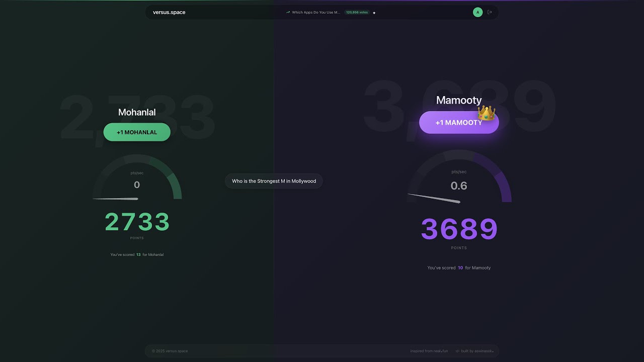
Task: Click the versus.space logo
Action: pos(169,13)
